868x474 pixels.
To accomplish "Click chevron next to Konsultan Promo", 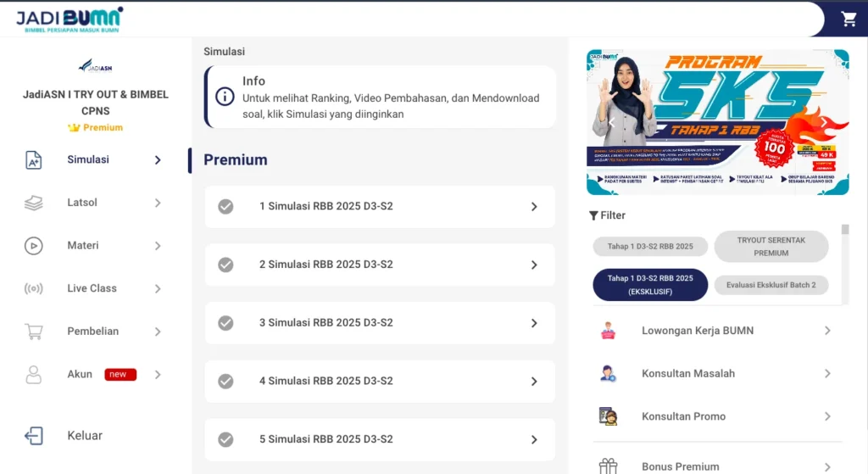I will coord(827,416).
